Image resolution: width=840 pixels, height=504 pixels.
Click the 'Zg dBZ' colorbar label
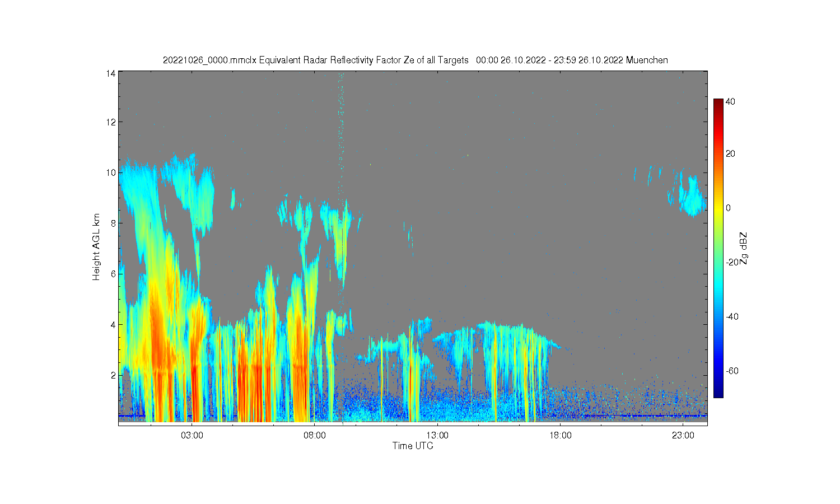tap(743, 248)
